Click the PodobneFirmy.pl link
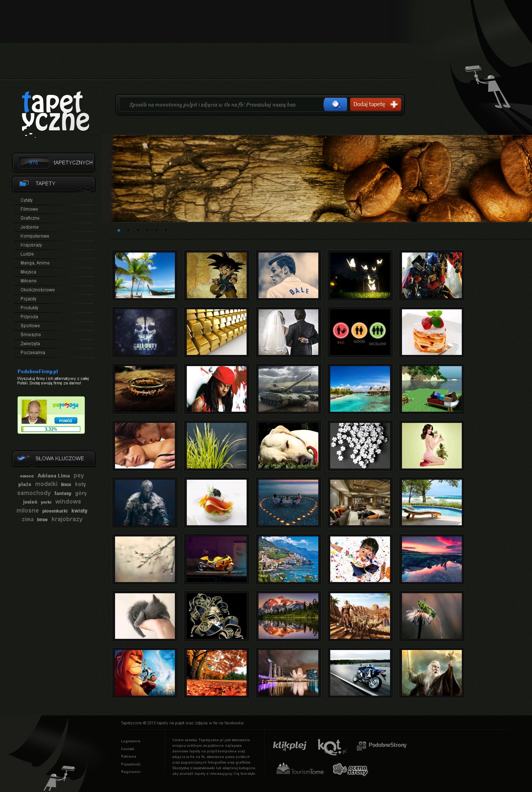The height and width of the screenshot is (792, 532). [38, 371]
